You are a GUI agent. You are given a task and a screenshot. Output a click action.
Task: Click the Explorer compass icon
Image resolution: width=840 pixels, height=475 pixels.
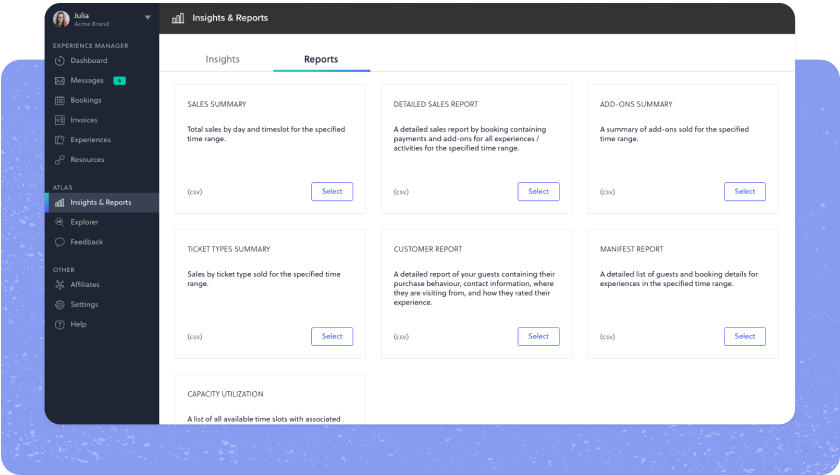click(60, 222)
